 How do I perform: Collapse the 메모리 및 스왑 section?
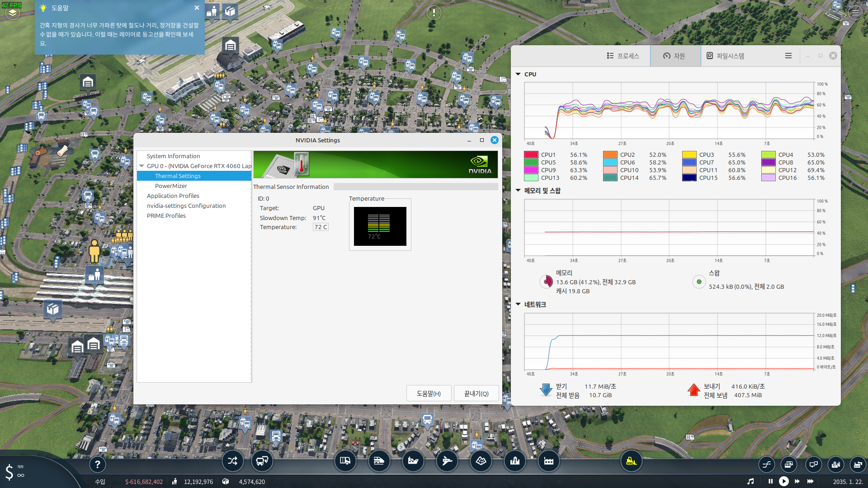[x=518, y=190]
